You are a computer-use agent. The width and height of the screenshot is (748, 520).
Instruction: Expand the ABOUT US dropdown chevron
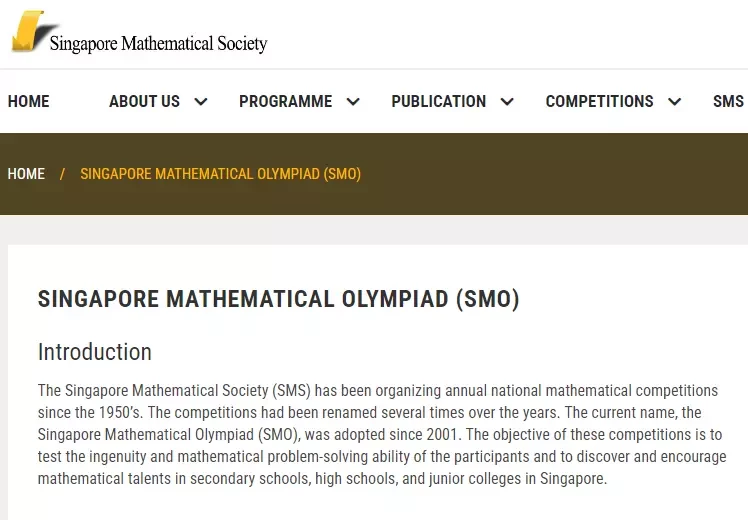(x=201, y=102)
